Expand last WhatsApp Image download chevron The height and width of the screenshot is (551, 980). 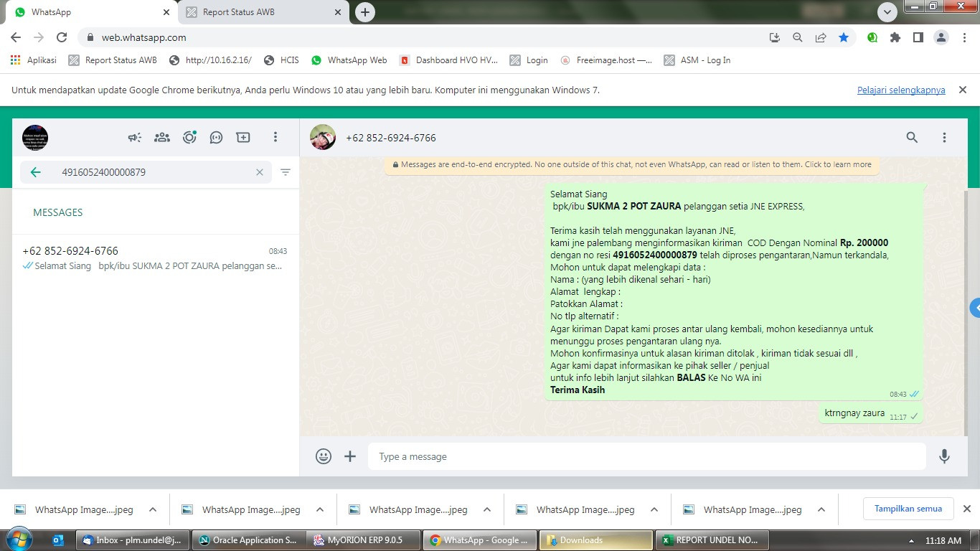coord(821,509)
